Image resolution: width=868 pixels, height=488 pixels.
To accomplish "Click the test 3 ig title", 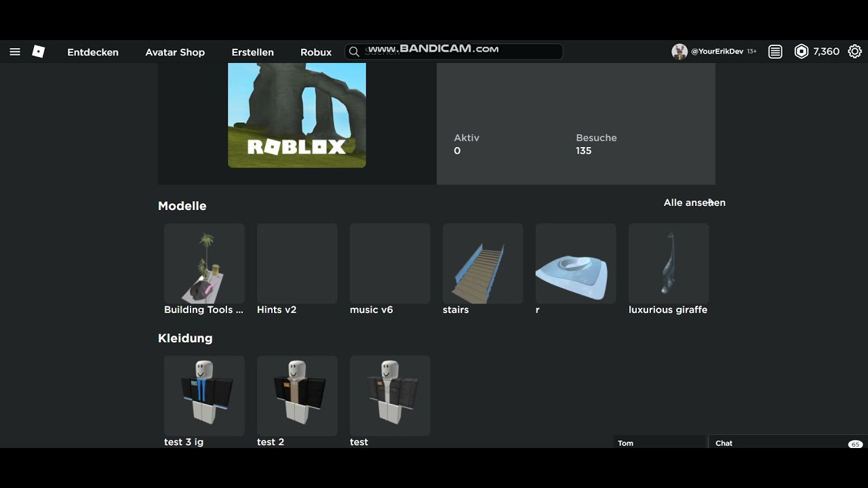I will point(184,442).
